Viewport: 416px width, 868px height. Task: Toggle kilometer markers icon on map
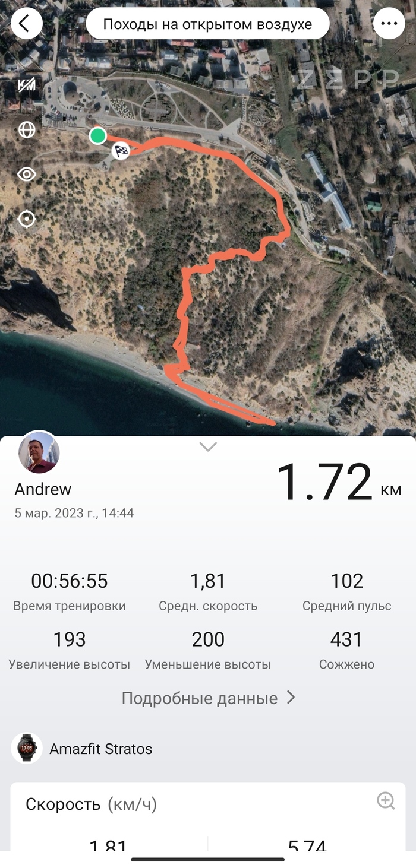[27, 85]
